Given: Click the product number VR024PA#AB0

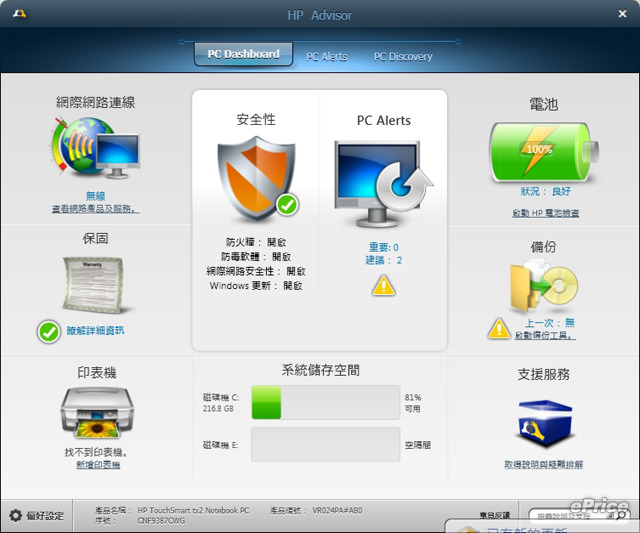Looking at the screenshot, I should pos(337,510).
